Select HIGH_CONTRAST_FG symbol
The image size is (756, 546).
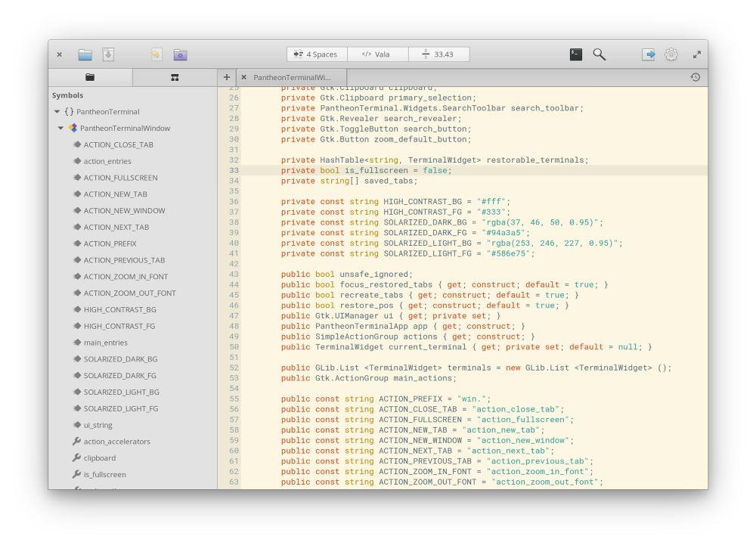119,326
